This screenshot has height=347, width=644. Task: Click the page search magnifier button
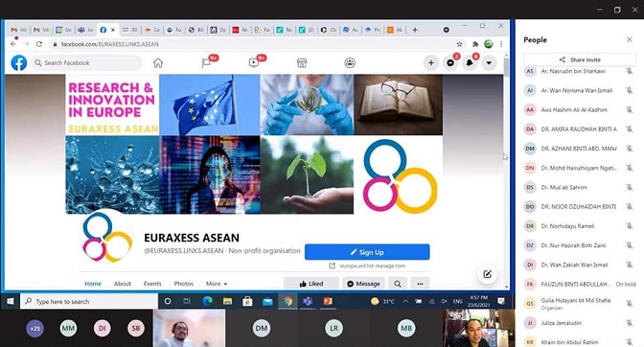click(398, 284)
